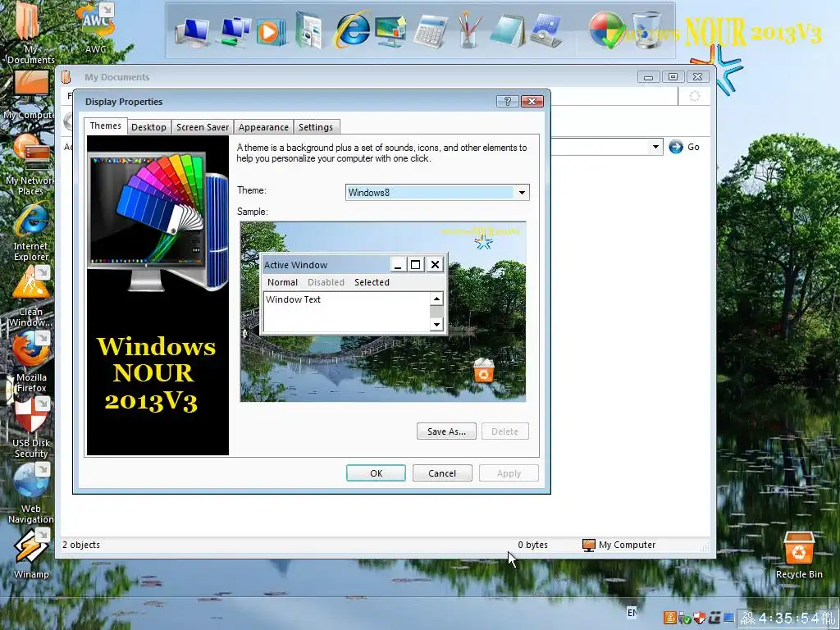Open the AWC desktop shortcut

[x=95, y=28]
